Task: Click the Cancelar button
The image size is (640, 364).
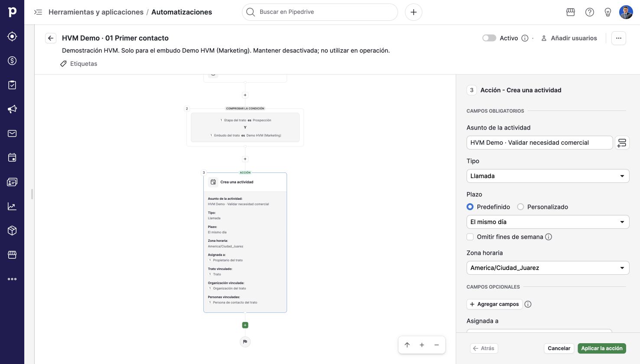Action: click(x=559, y=348)
